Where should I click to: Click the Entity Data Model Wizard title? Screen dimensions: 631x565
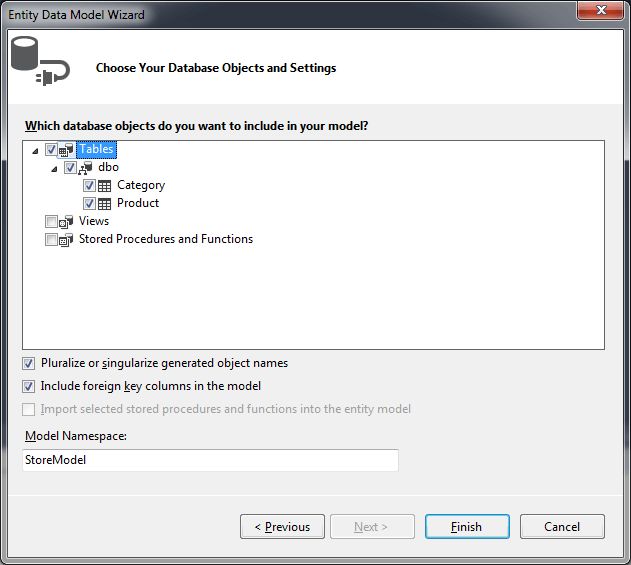[x=76, y=15]
